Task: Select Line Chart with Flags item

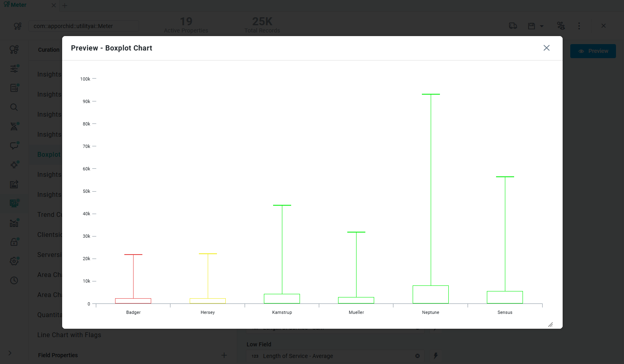Action: pyautogui.click(x=69, y=335)
